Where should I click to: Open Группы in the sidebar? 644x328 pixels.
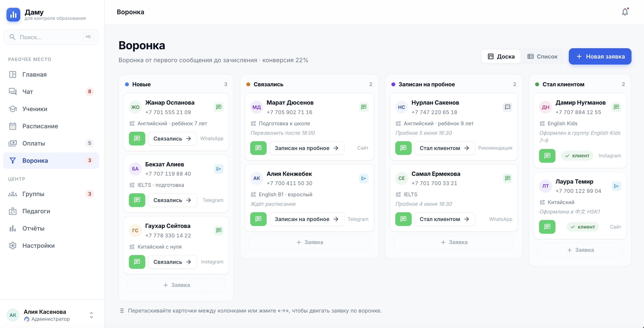click(x=51, y=194)
